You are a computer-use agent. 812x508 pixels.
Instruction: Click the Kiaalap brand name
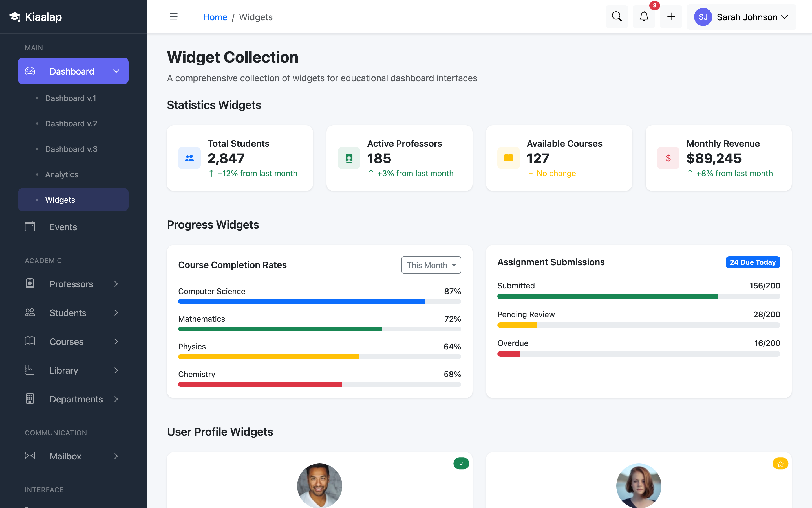tap(43, 17)
